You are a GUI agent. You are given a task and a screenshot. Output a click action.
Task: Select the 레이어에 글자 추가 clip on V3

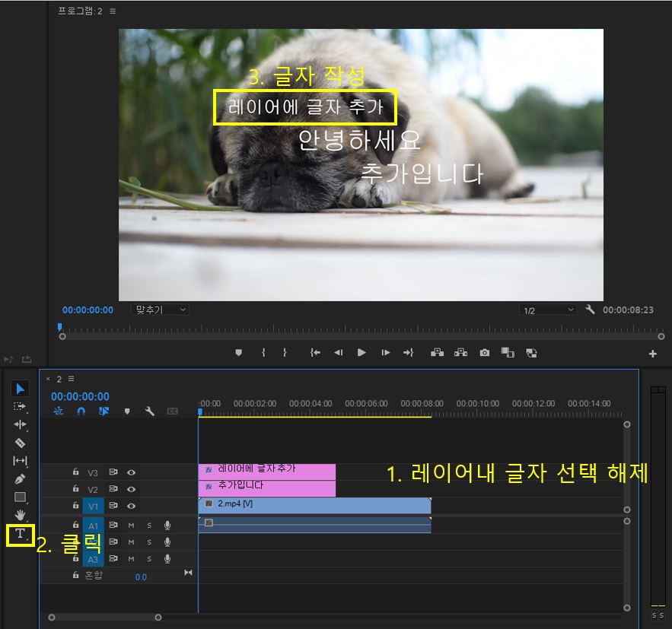pos(267,472)
